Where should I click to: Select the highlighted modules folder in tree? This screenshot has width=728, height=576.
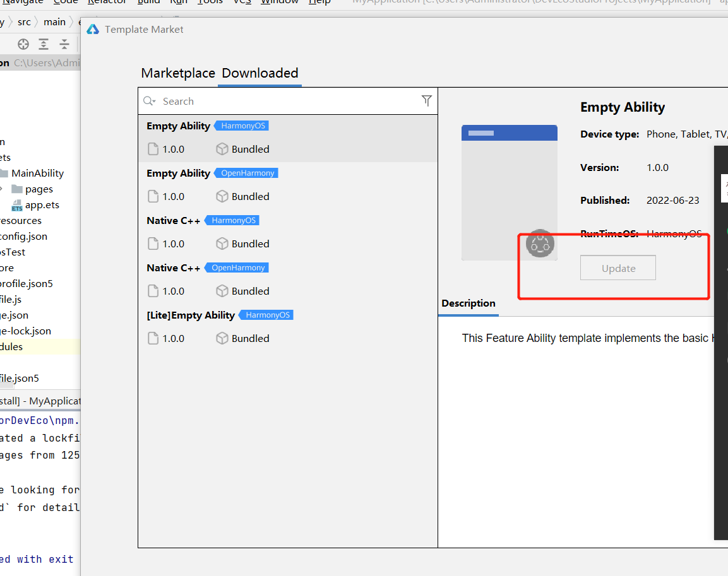coord(40,346)
